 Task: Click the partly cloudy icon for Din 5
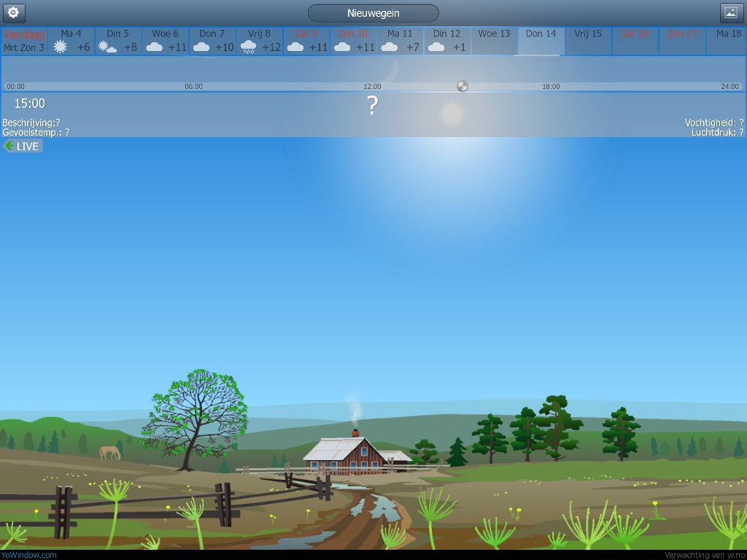click(107, 47)
